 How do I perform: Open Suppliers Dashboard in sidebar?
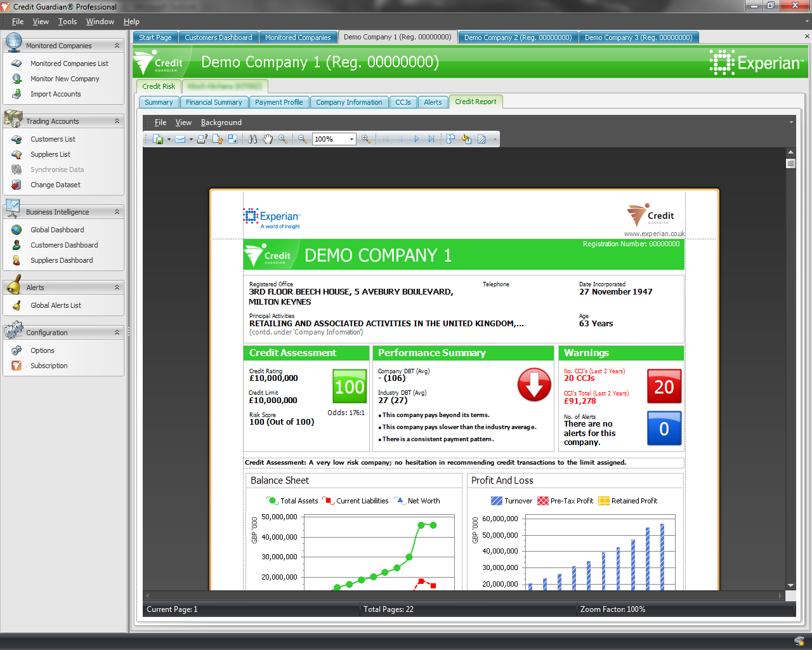(x=62, y=260)
